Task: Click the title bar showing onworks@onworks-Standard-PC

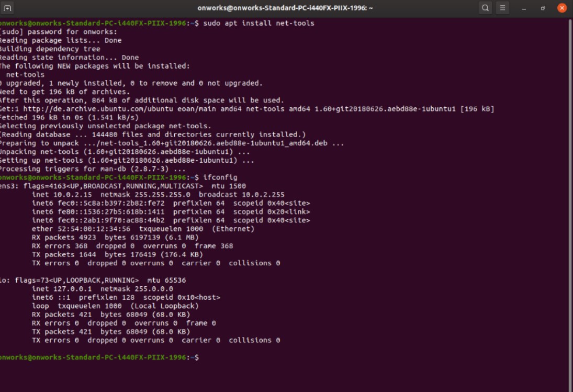Action: 286,7
